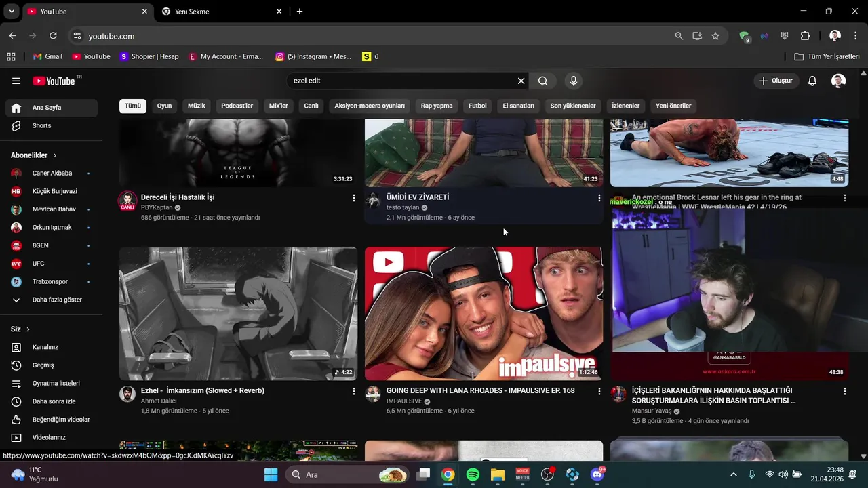Select the Tümü filter chip
The height and width of the screenshot is (488, 868).
coord(133,106)
